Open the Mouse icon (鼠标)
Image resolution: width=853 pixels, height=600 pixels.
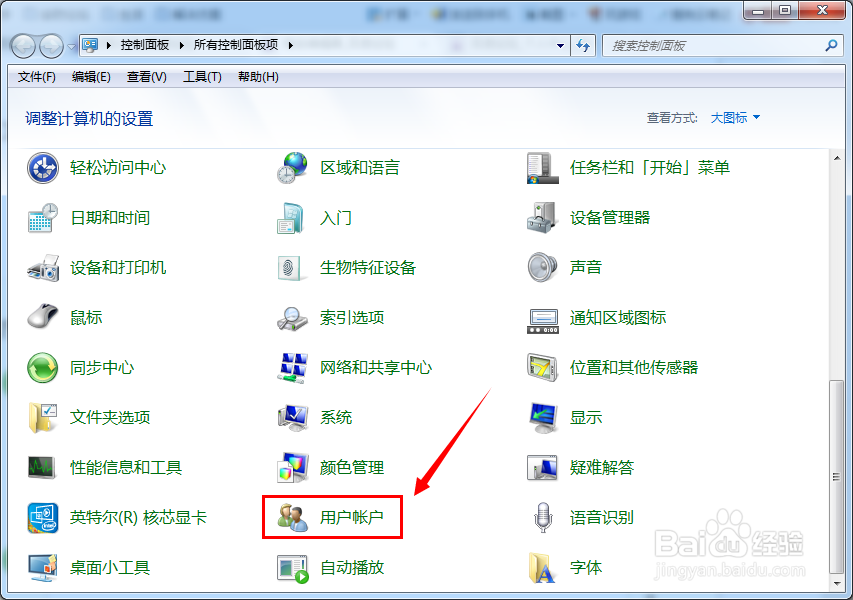[42, 317]
